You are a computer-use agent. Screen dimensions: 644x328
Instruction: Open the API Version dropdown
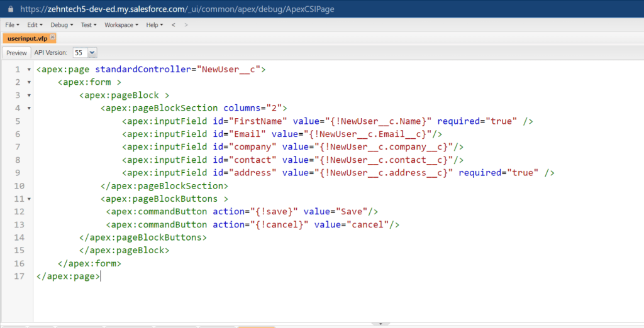pos(92,53)
